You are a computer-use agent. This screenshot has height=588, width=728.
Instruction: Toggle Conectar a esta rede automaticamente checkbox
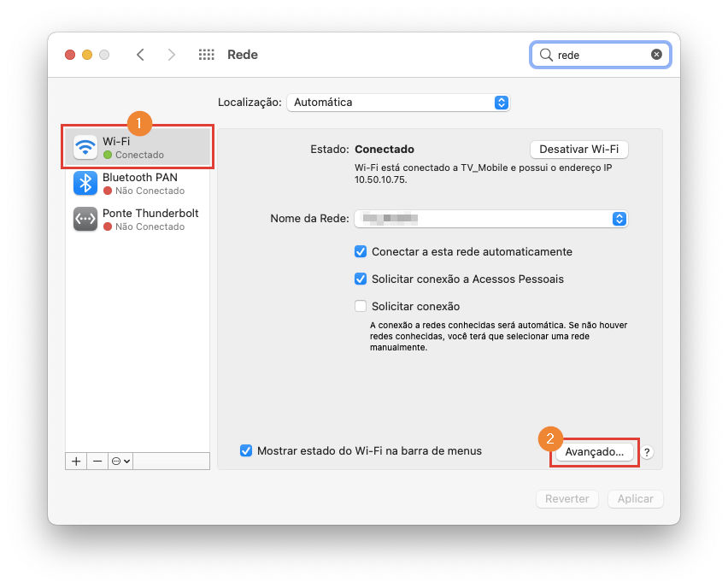pos(361,252)
